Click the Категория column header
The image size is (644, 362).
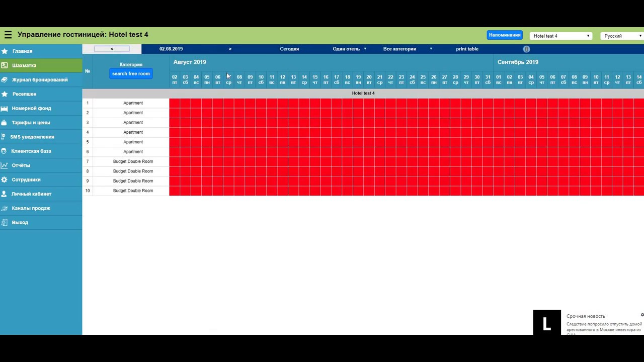[131, 64]
